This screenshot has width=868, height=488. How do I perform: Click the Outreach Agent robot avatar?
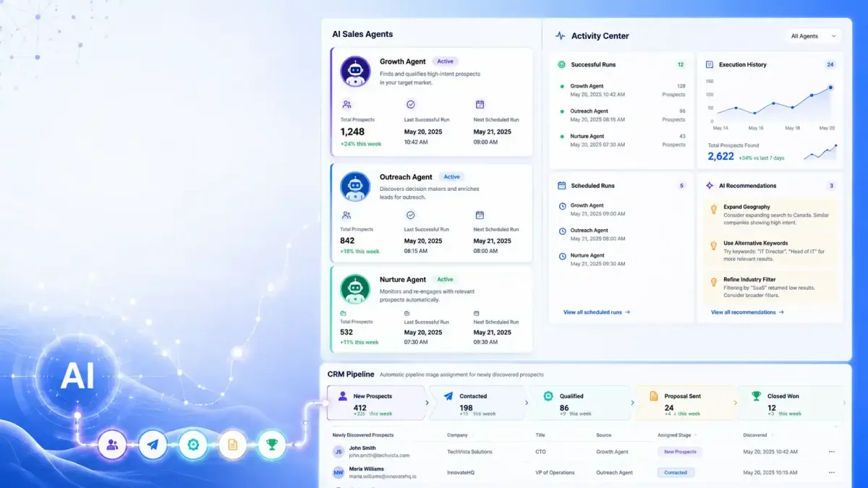coord(355,187)
